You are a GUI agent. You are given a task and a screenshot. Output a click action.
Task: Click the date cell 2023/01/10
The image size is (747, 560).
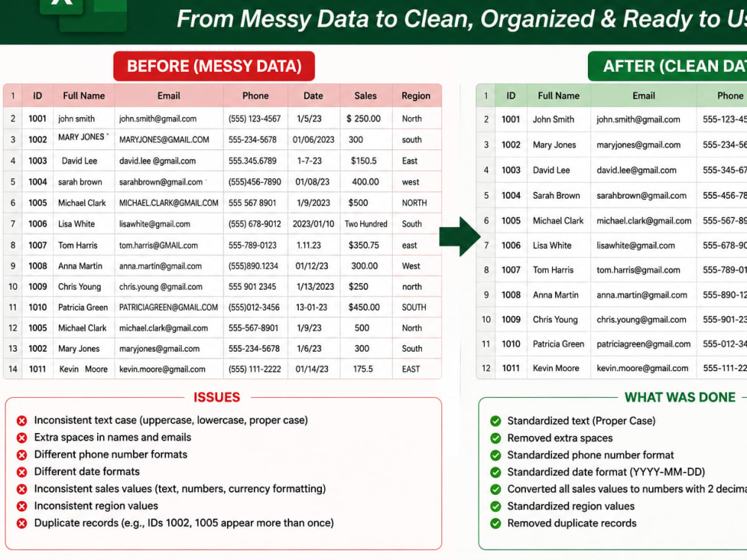pos(314,224)
